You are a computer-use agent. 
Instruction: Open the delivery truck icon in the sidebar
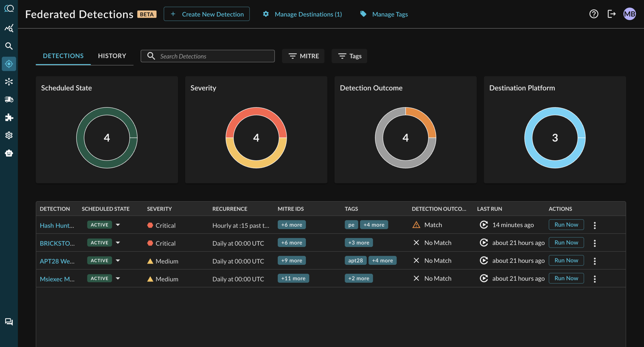point(9,100)
